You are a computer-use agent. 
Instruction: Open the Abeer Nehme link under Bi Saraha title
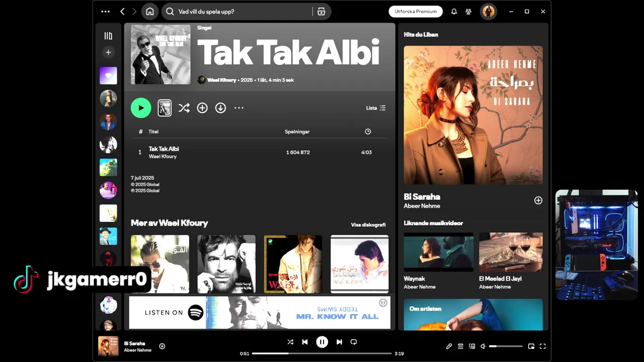point(422,206)
